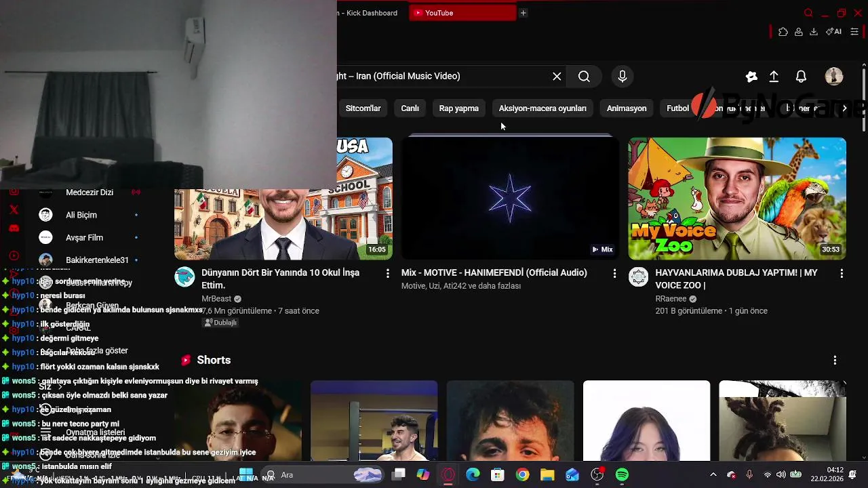This screenshot has width=868, height=488.
Task: Select the Canlı chip
Action: 410,108
